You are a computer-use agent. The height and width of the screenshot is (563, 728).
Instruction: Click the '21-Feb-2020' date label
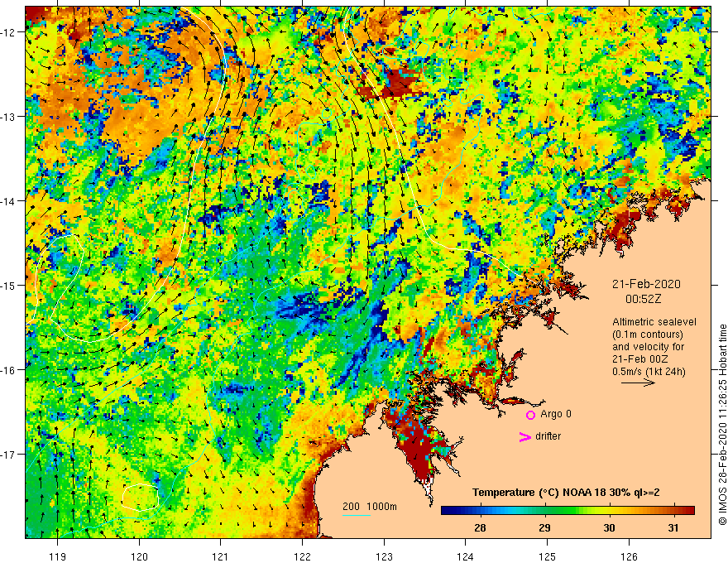(646, 284)
